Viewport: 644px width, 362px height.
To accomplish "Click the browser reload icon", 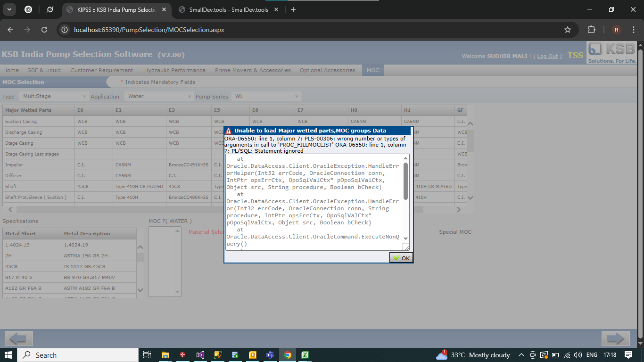I will coord(44,30).
